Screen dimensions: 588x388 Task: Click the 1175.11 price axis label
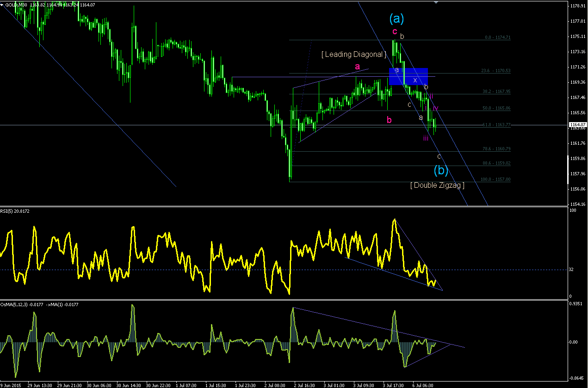[578, 37]
